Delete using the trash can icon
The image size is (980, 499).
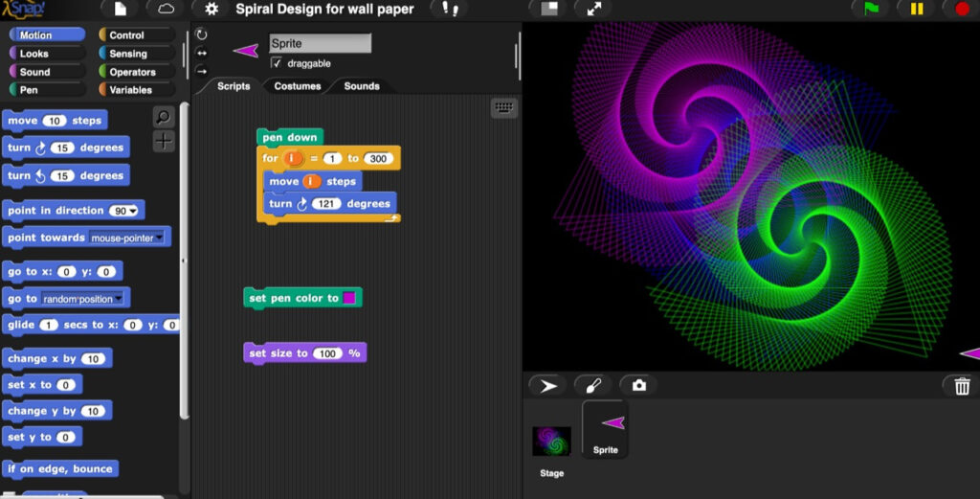point(962,386)
